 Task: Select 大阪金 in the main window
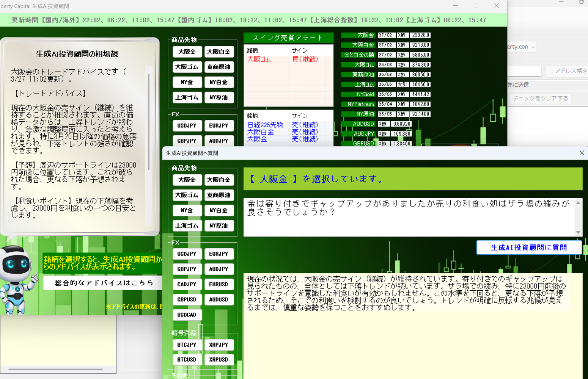187,52
